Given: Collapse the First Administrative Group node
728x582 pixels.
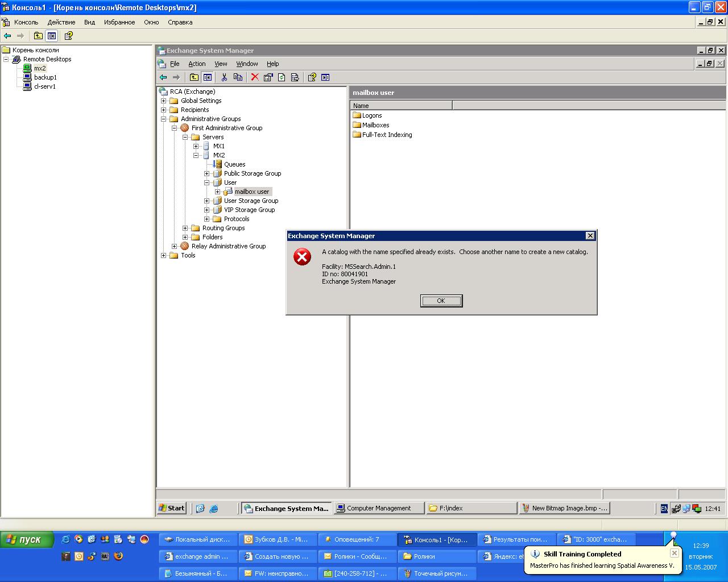Looking at the screenshot, I should click(175, 128).
